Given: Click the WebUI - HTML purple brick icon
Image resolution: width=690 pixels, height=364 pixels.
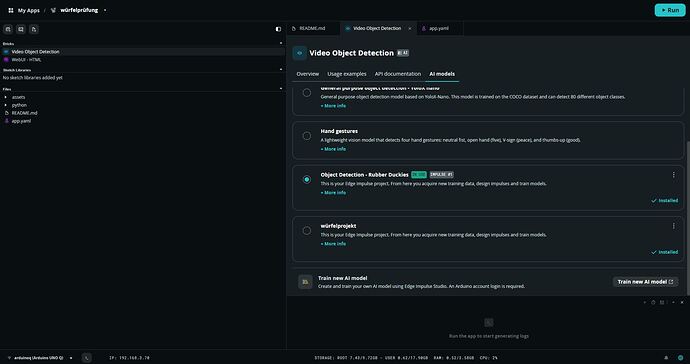Looking at the screenshot, I should pos(6,59).
